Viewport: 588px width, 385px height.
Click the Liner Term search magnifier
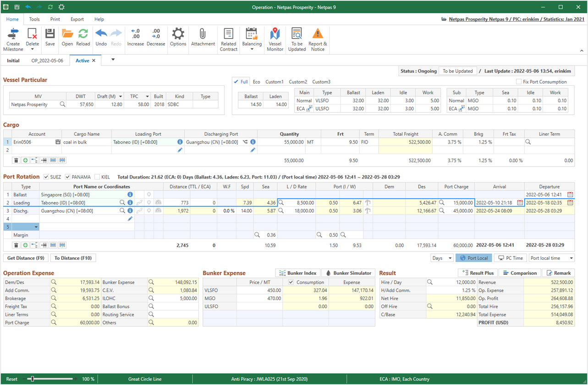[x=528, y=142]
